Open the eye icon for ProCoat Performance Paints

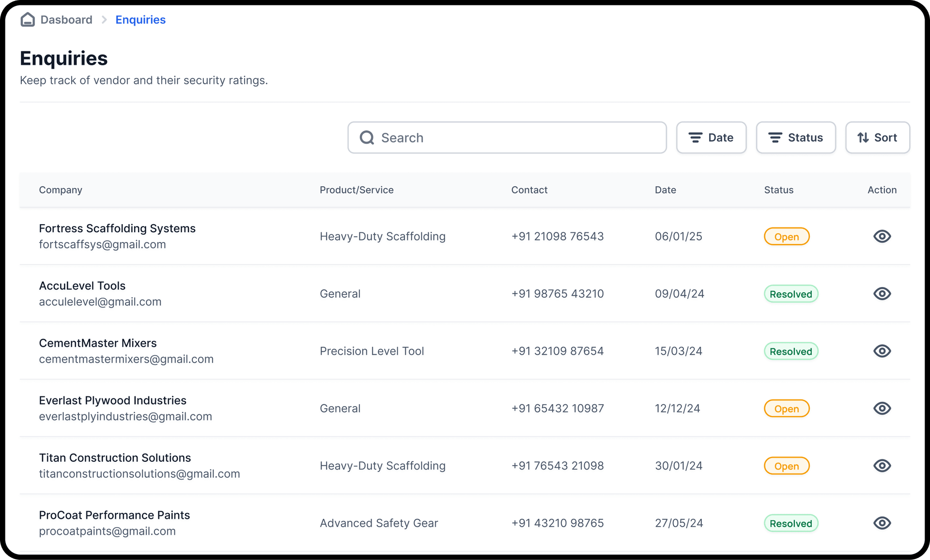882,523
